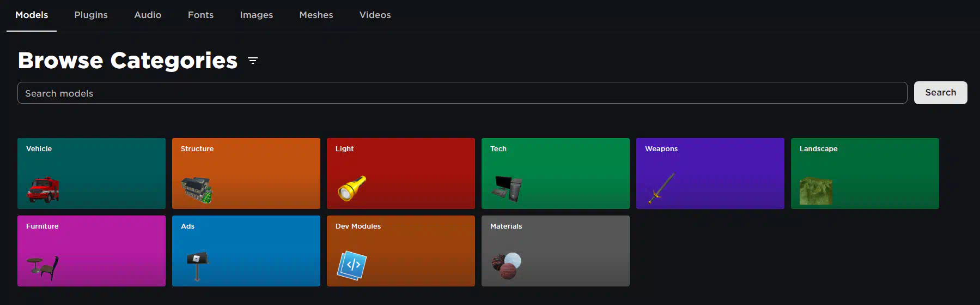Click the Dev Modules category label
The image size is (980, 305).
coord(358,226)
